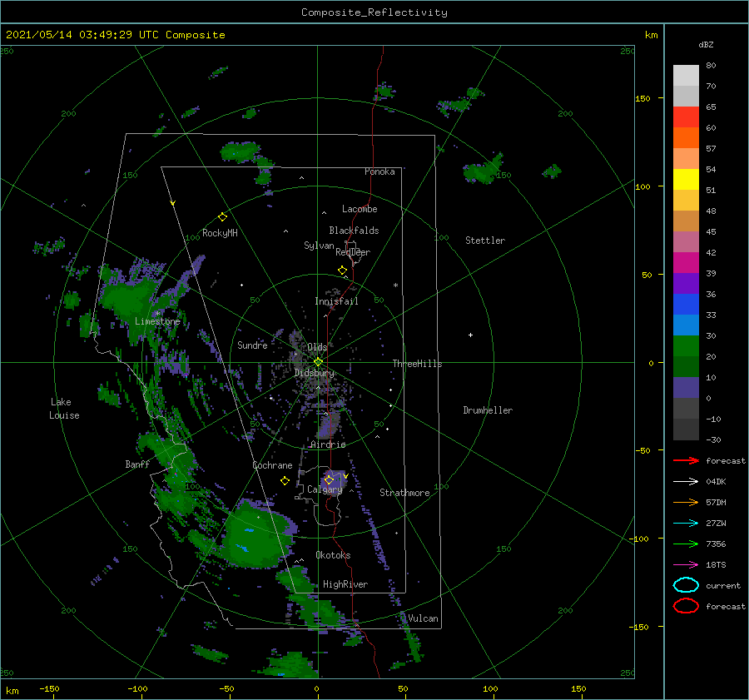
Task: Click the Calgary city label
Action: point(325,489)
